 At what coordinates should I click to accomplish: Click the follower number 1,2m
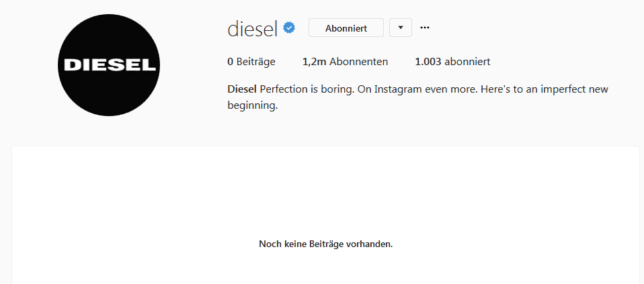click(314, 62)
